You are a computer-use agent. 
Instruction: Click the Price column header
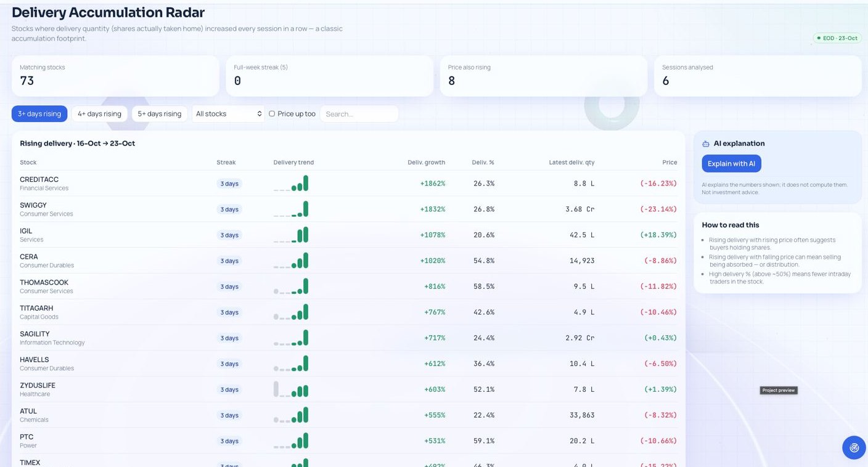coord(669,163)
